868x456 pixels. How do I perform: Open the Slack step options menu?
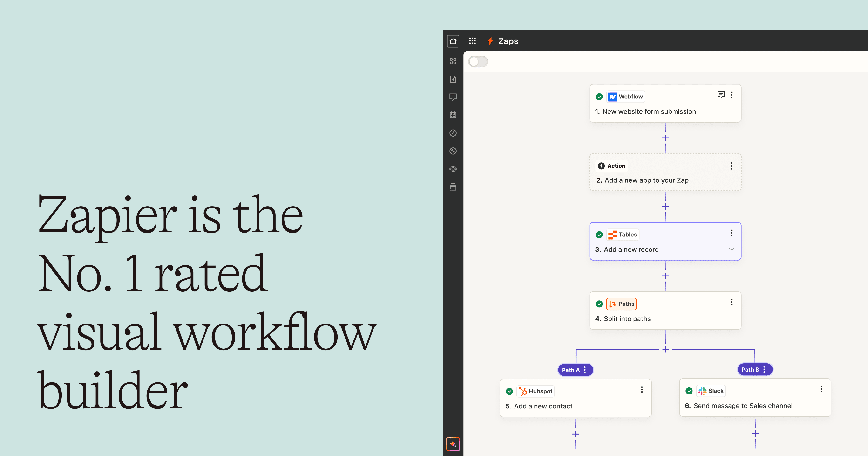[821, 389]
